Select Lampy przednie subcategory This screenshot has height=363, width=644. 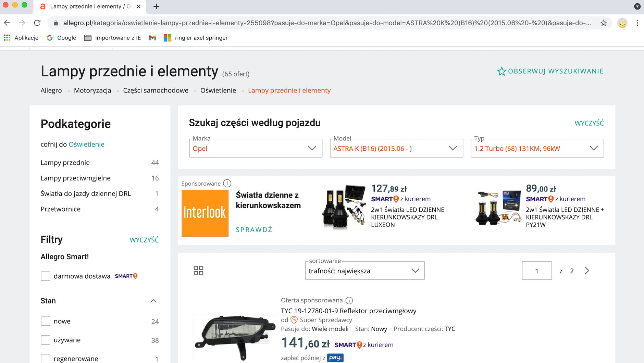click(x=65, y=163)
